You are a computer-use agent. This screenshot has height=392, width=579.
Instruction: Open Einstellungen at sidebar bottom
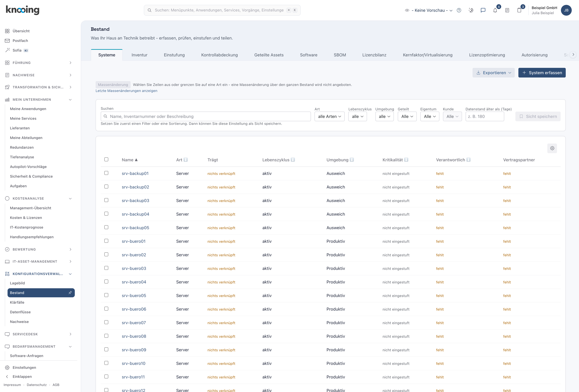24,367
